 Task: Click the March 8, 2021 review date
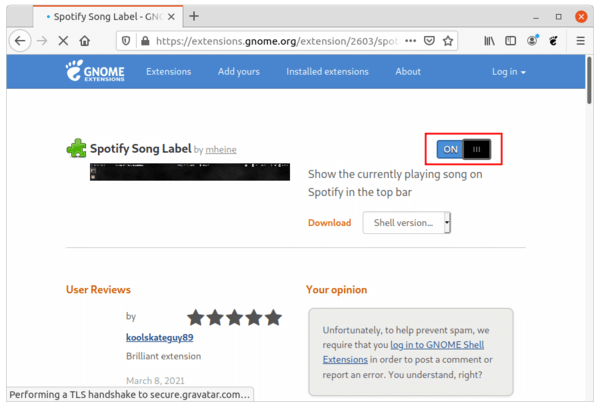pos(155,380)
